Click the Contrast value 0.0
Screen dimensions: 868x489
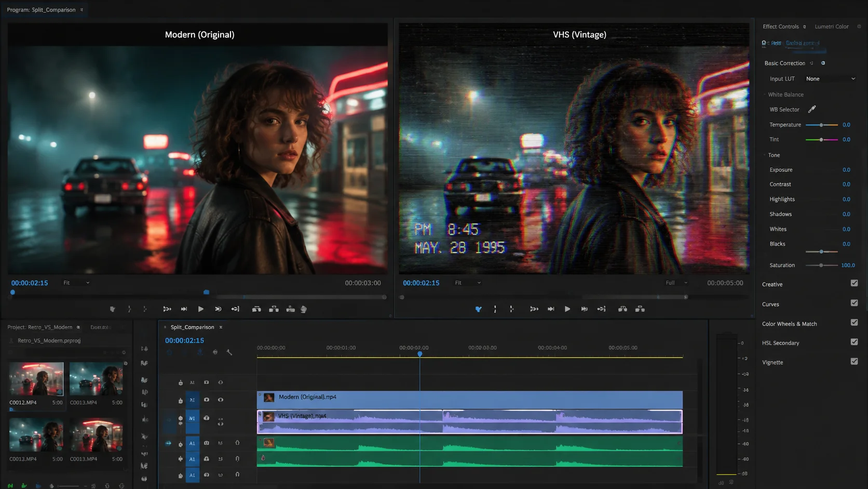846,184
